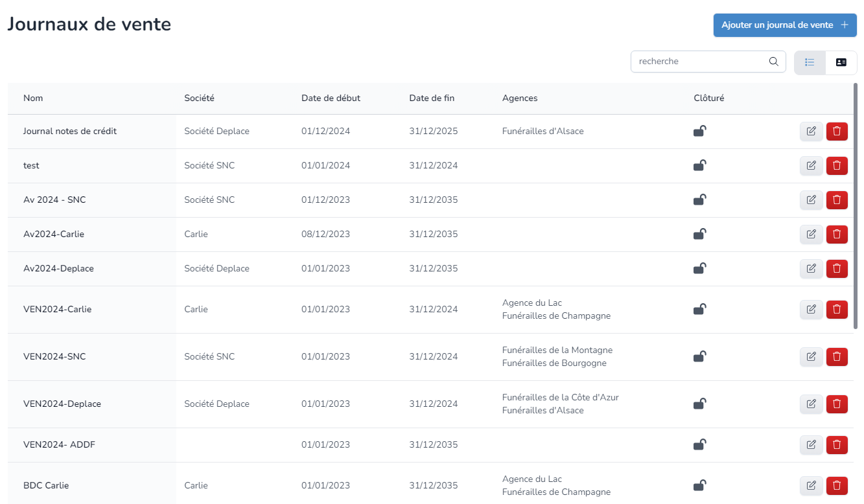
Task: Edit the VEN2024- ADDF journal
Action: click(x=811, y=445)
